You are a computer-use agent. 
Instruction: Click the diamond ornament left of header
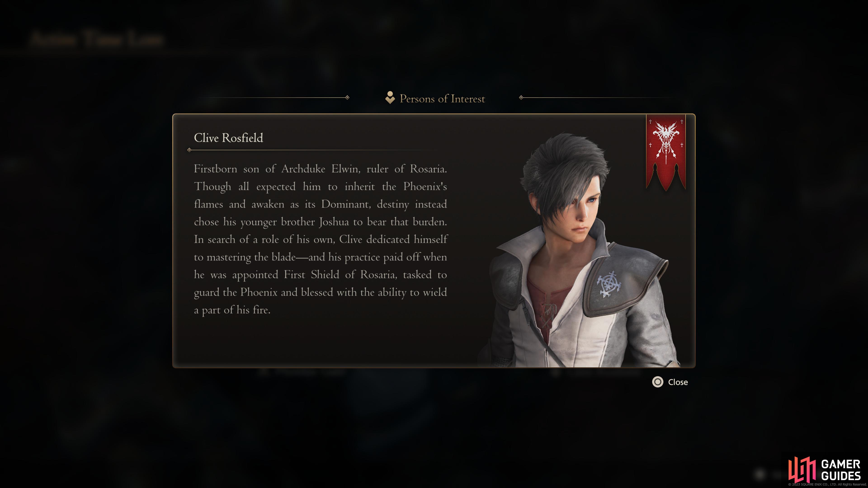347,98
